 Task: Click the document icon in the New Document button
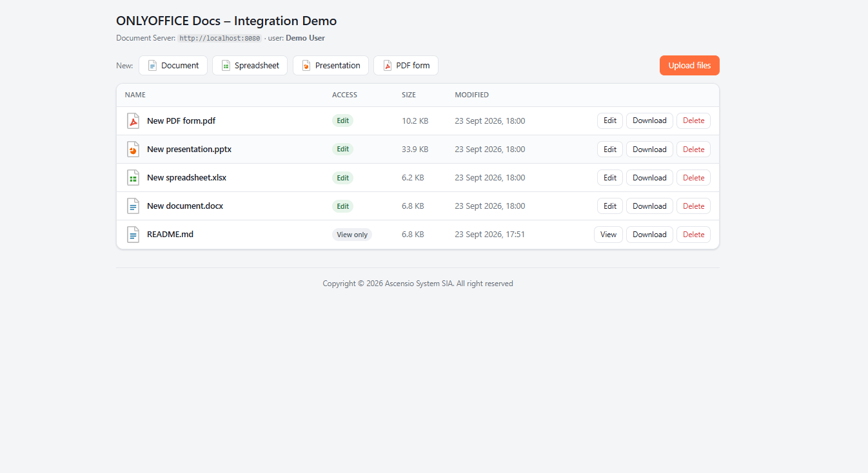coord(153,65)
